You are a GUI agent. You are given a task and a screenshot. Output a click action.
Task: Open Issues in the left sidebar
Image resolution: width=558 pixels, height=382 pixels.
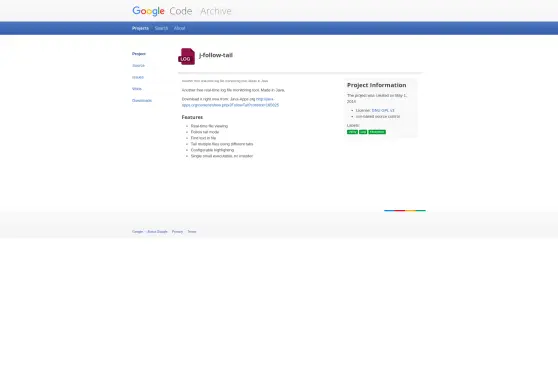point(138,77)
